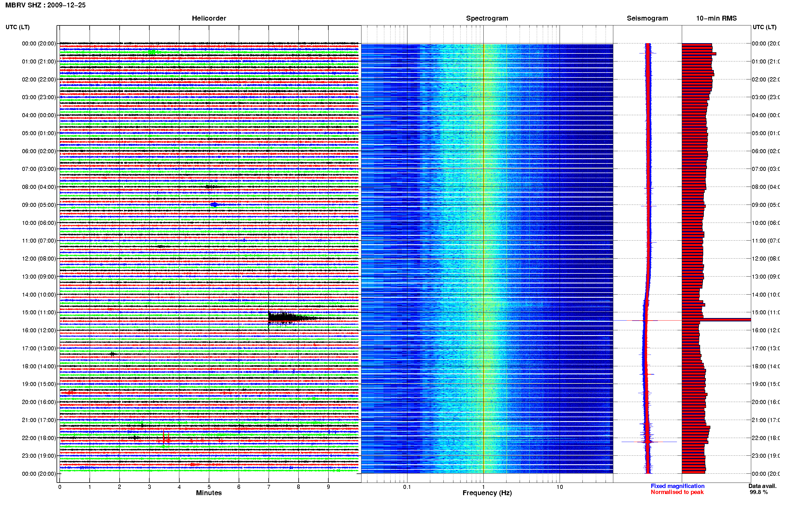Click the 99.8 % data availability value
The height and width of the screenshot is (508, 812).
tap(759, 492)
